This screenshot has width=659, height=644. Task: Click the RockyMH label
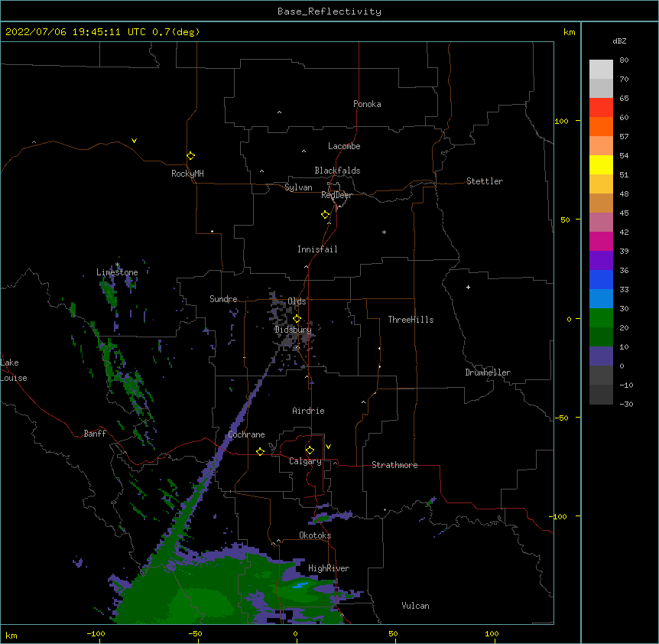(187, 173)
